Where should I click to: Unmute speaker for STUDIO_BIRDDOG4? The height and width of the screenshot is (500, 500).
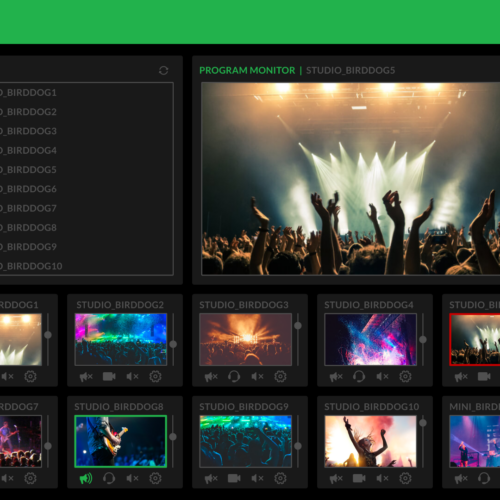click(x=382, y=376)
